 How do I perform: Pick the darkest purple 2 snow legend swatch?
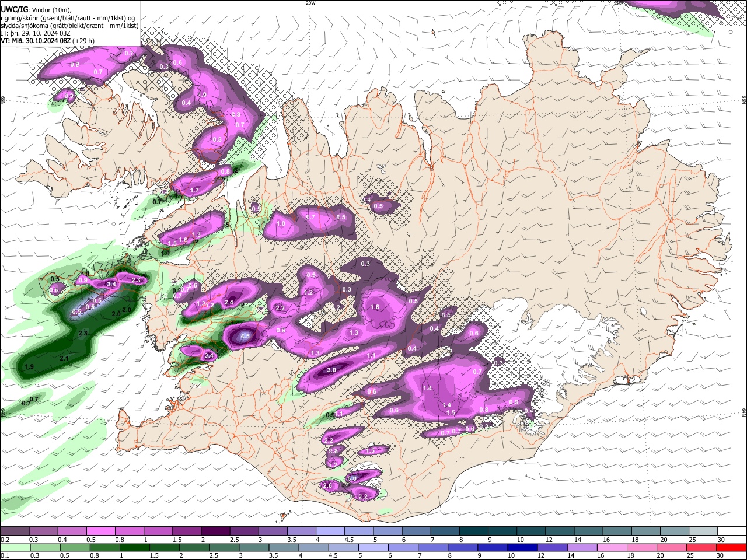pos(215,531)
